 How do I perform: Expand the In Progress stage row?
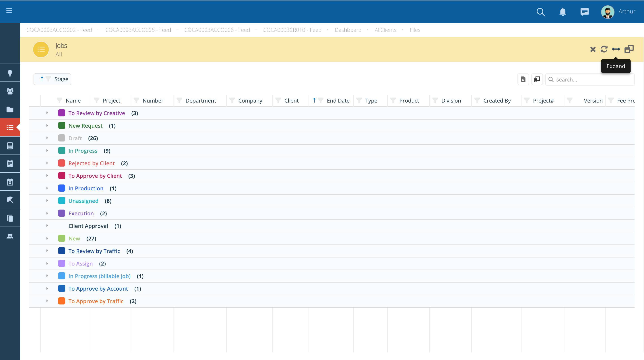pyautogui.click(x=47, y=150)
